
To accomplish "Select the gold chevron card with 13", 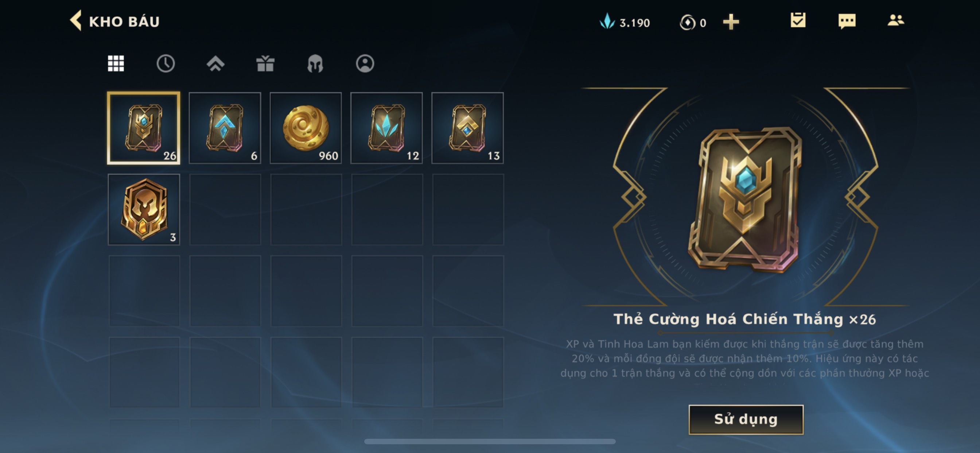I will point(467,128).
